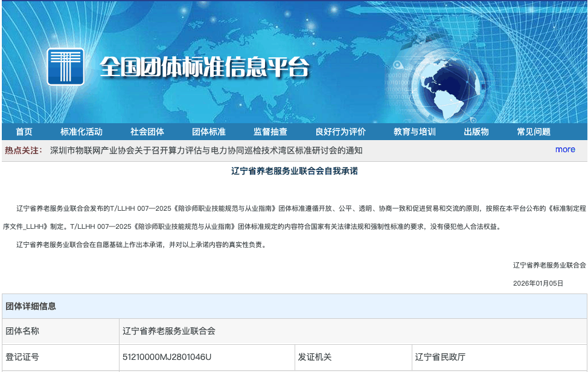588x372 pixels.
Task: Click the 全国团体标准信息平台 banner title
Action: point(205,68)
